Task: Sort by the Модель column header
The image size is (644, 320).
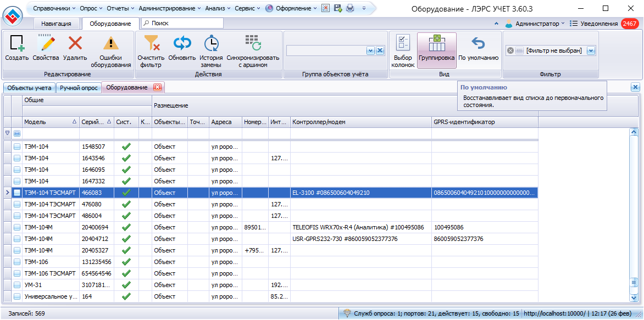Action: click(x=51, y=122)
